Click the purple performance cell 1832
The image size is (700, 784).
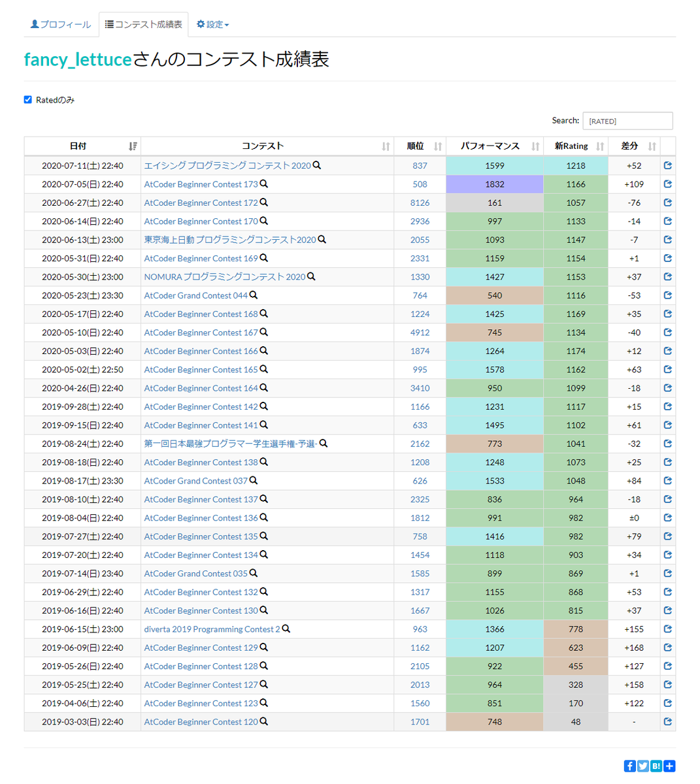click(495, 184)
